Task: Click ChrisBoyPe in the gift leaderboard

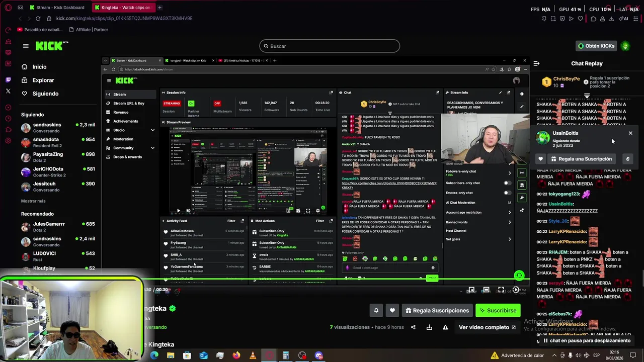Action: [567, 79]
